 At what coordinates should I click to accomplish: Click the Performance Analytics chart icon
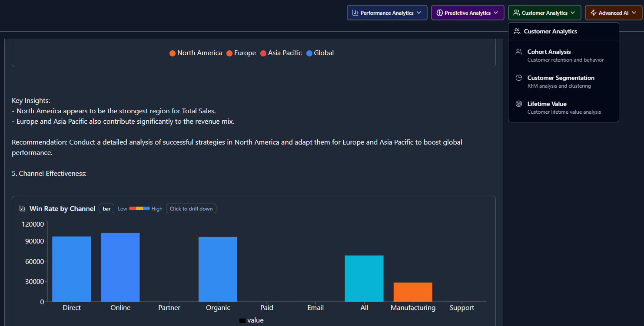[x=355, y=12]
